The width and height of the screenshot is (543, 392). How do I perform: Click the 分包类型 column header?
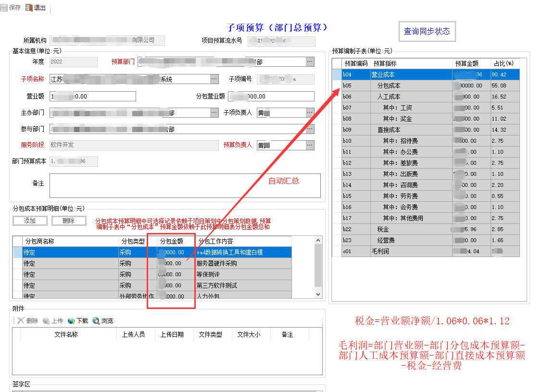tap(138, 241)
